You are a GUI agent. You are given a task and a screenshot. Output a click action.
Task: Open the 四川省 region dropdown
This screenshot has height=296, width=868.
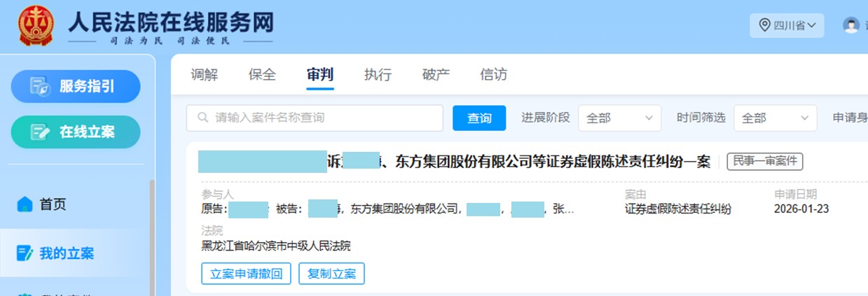[787, 26]
